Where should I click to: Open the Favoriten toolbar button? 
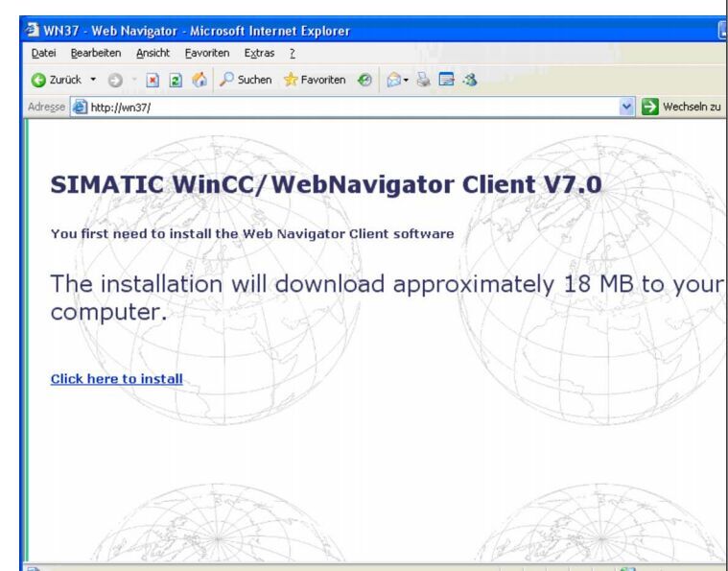[315, 80]
